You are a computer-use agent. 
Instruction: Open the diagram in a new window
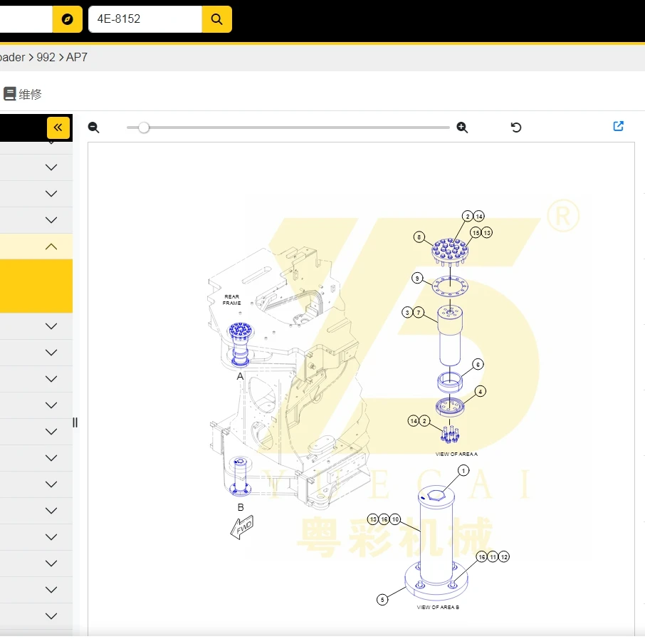point(618,126)
